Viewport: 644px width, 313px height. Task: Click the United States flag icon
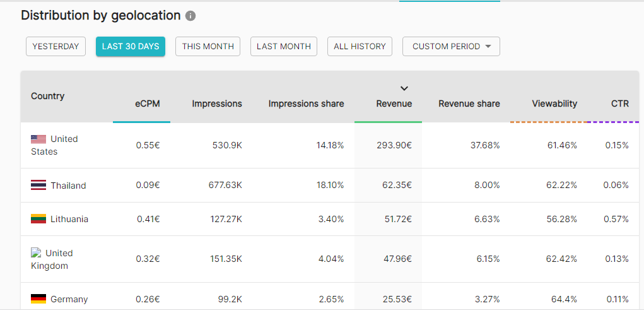(x=38, y=139)
